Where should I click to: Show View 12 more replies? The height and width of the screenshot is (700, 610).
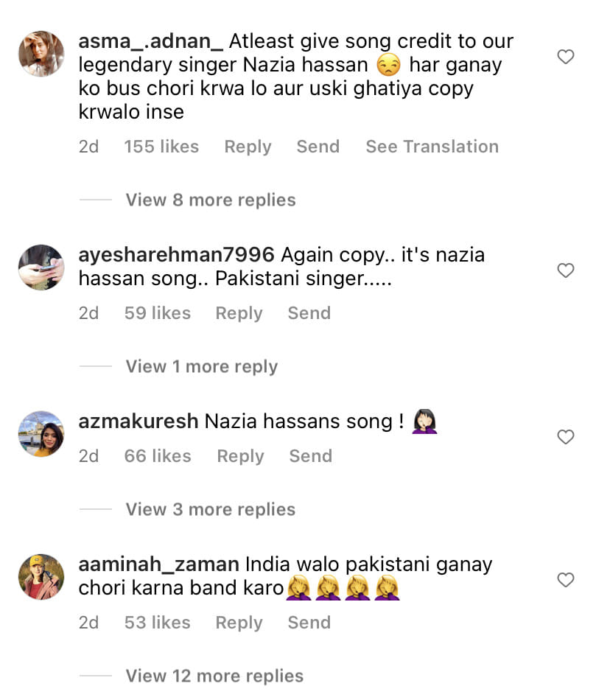[214, 676]
